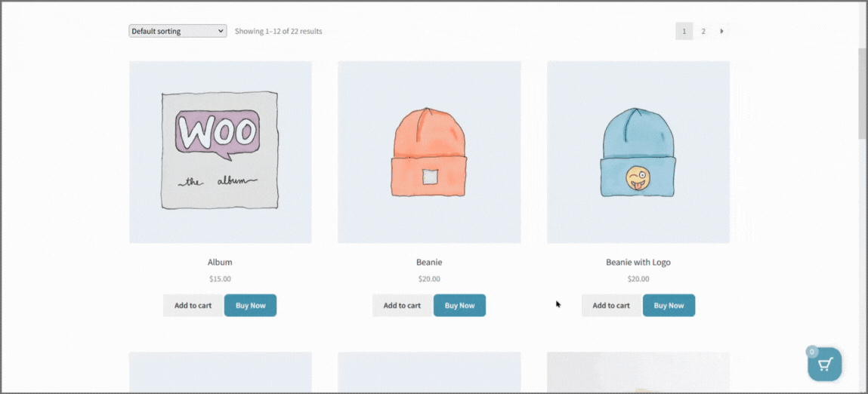Screen dimensions: 868x394
Task: Open the Default sorting dropdown
Action: point(178,31)
